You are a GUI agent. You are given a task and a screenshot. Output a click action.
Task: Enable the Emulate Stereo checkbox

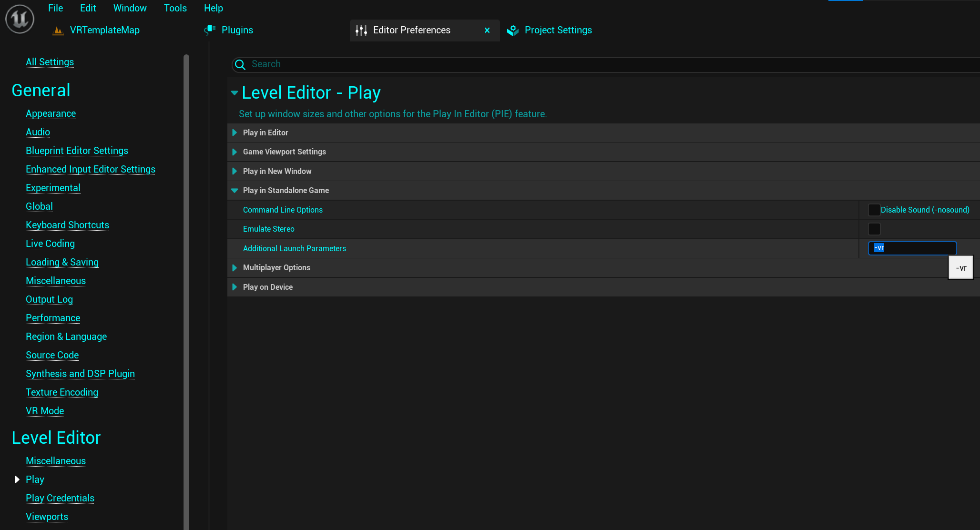(874, 229)
